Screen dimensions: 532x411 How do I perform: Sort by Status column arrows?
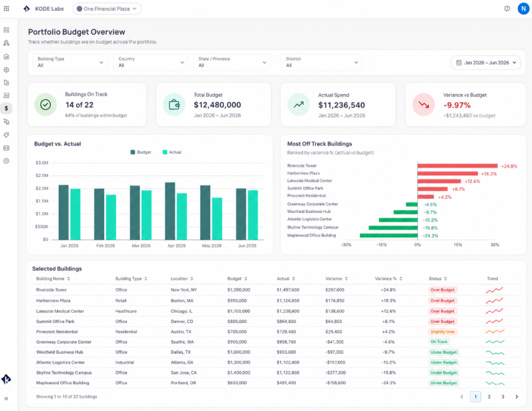[x=445, y=279]
